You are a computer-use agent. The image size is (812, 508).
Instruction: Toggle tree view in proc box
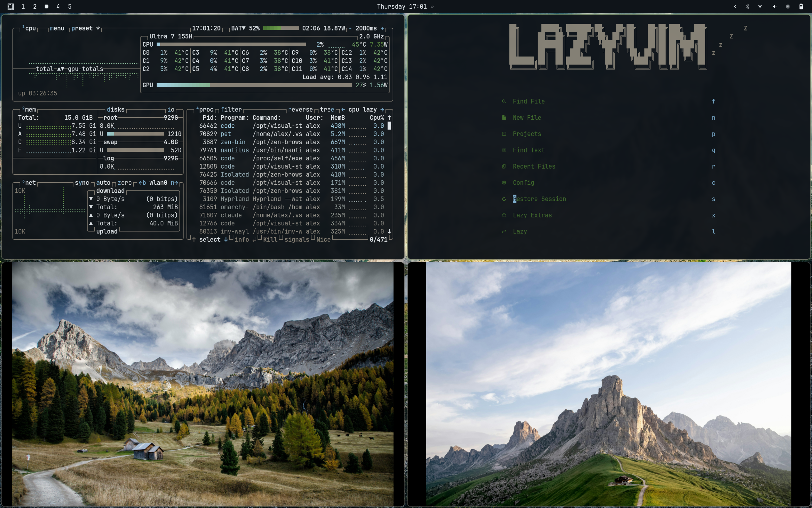pyautogui.click(x=327, y=110)
